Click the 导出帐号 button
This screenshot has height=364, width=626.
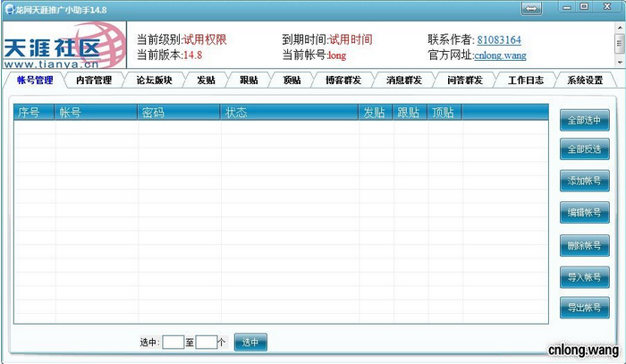pyautogui.click(x=585, y=308)
